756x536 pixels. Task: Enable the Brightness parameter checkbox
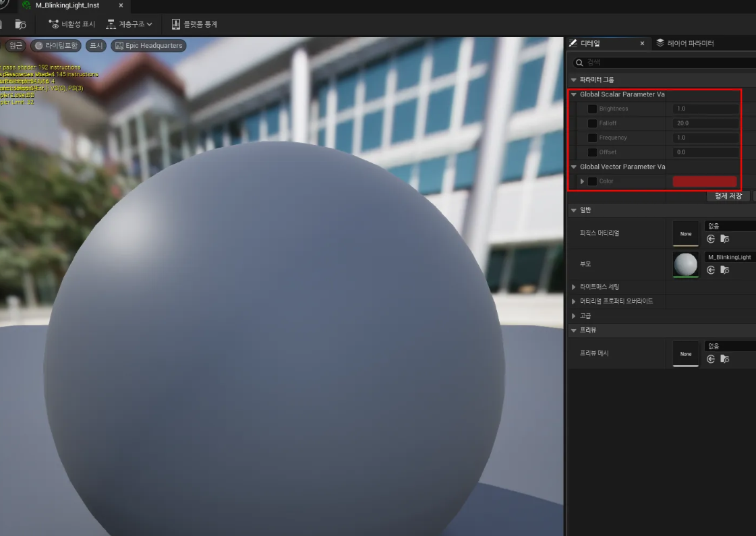pyautogui.click(x=592, y=109)
